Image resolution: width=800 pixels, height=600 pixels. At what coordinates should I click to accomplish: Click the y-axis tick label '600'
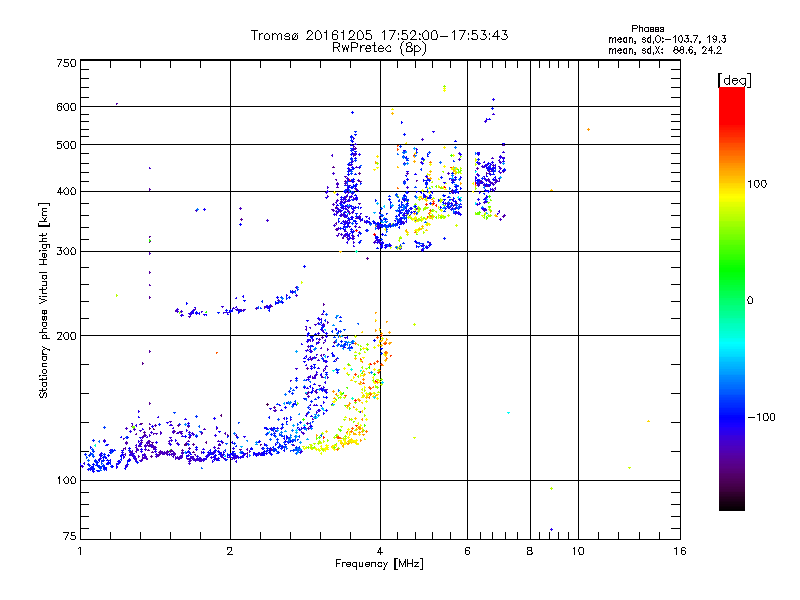(66, 107)
